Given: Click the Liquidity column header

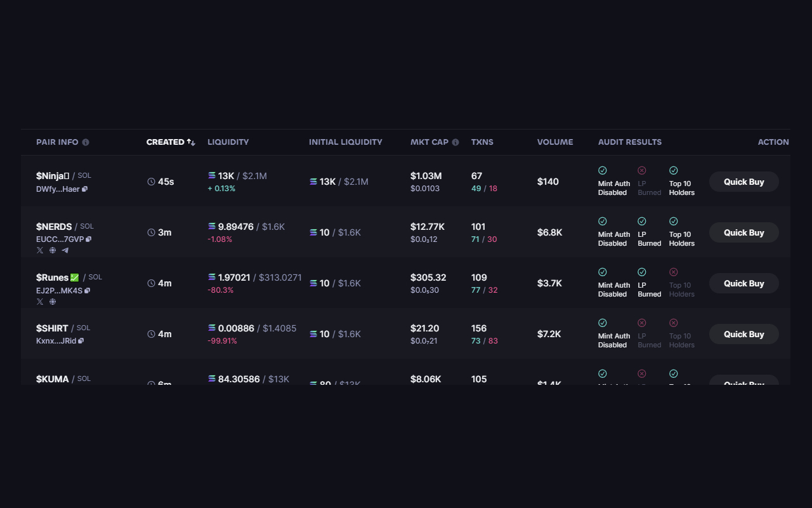Looking at the screenshot, I should (228, 142).
